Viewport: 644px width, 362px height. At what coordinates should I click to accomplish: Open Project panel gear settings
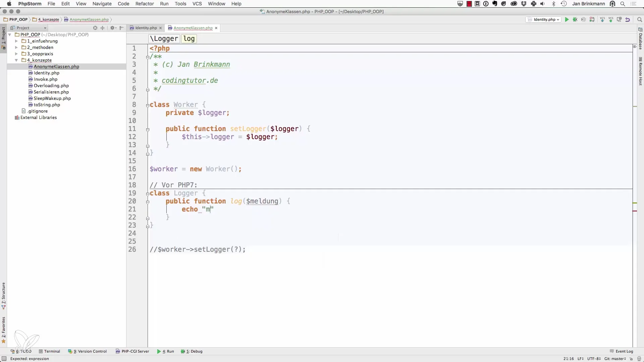pos(112,28)
